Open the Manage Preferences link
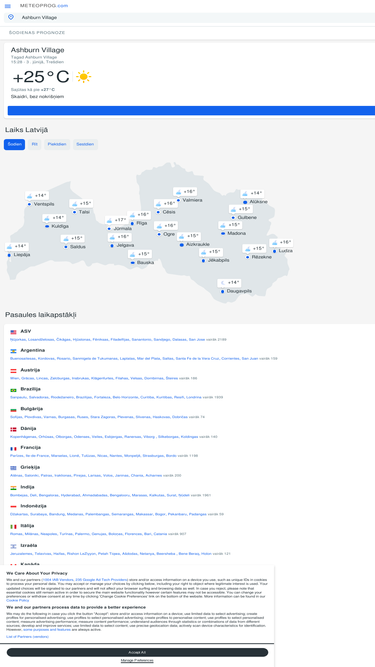This screenshot has width=375, height=667. point(137,660)
